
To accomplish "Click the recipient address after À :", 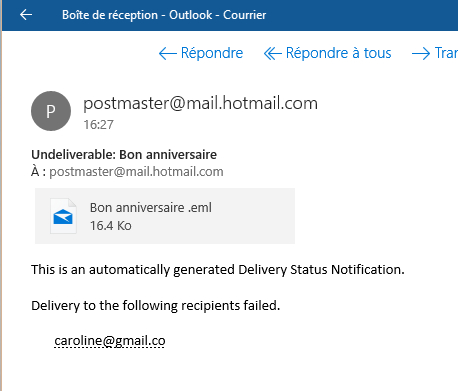I will point(136,172).
